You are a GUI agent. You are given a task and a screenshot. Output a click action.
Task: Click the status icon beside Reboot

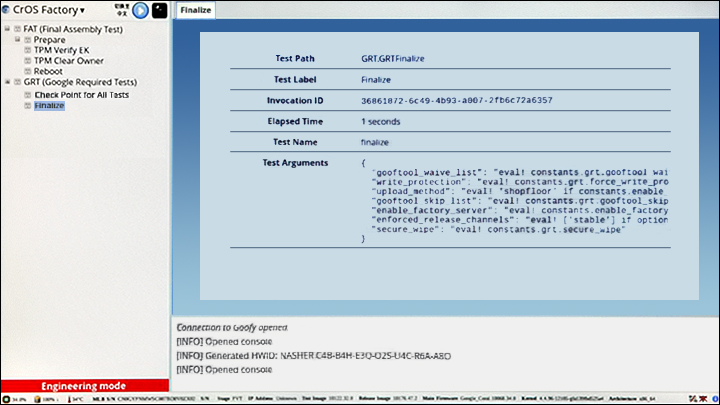[x=28, y=71]
